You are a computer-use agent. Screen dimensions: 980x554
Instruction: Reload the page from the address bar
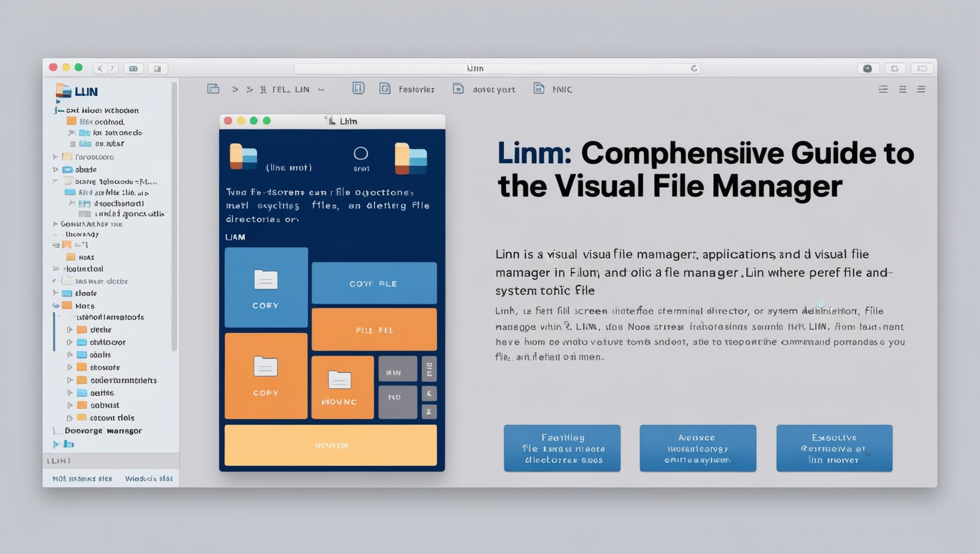point(694,68)
